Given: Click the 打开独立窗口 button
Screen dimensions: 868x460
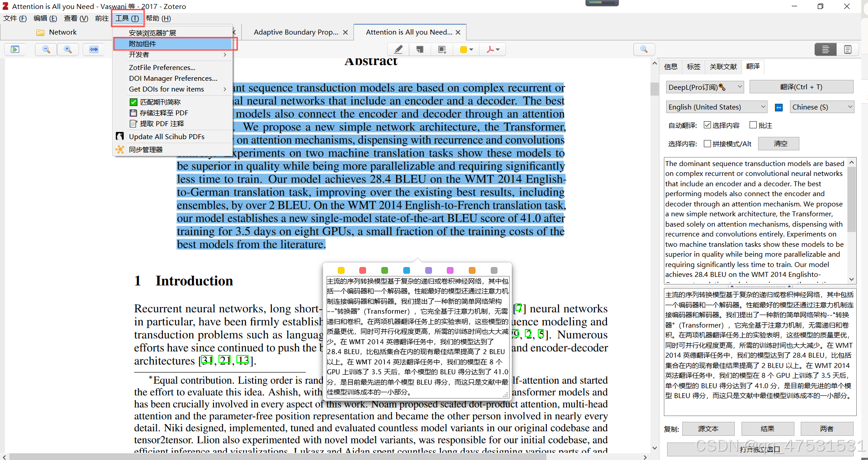Looking at the screenshot, I should (760, 449).
